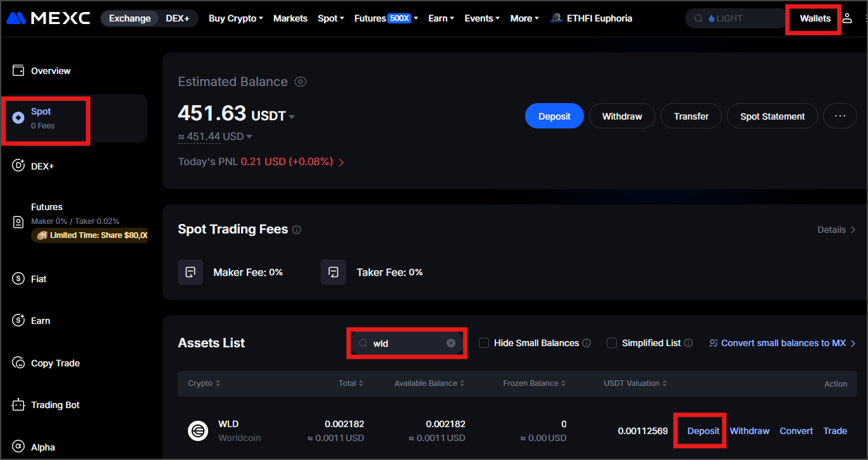Open More dropdown menu
Image resolution: width=868 pixels, height=460 pixels.
524,18
